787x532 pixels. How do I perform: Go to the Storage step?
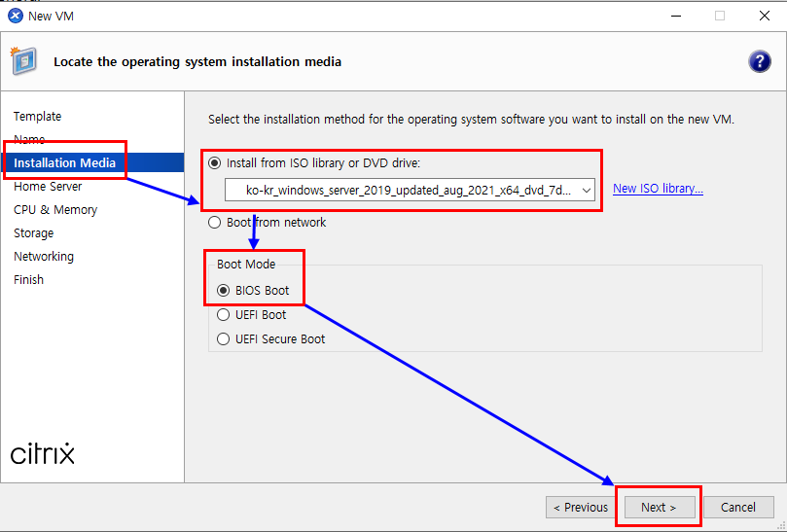(x=34, y=233)
